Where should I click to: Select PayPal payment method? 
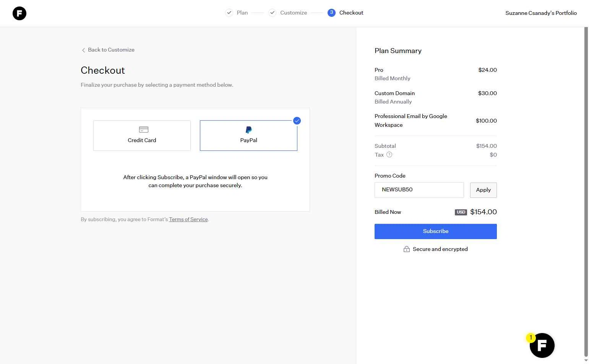(x=248, y=136)
